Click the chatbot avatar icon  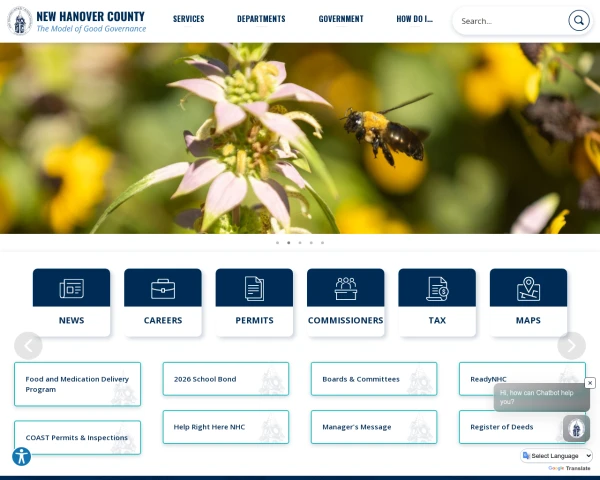coord(576,428)
